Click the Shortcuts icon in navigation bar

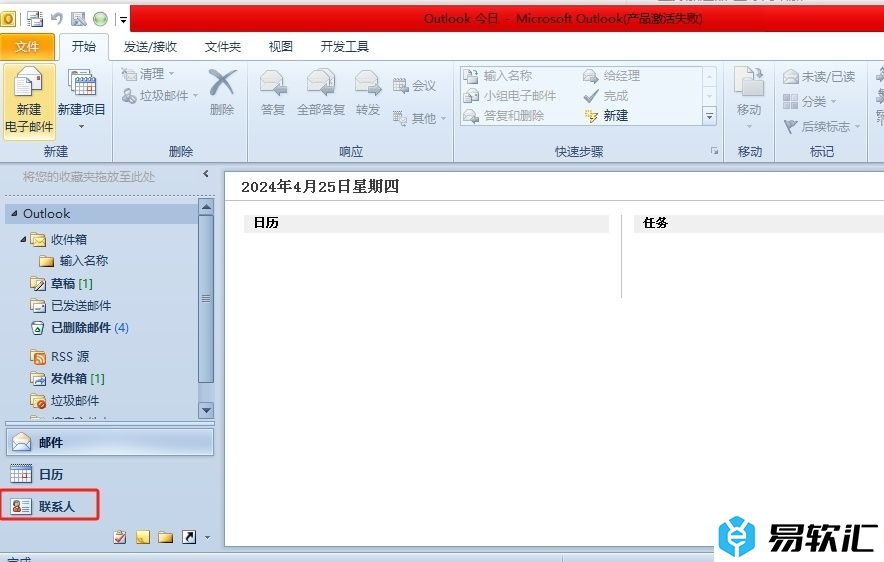(x=189, y=537)
